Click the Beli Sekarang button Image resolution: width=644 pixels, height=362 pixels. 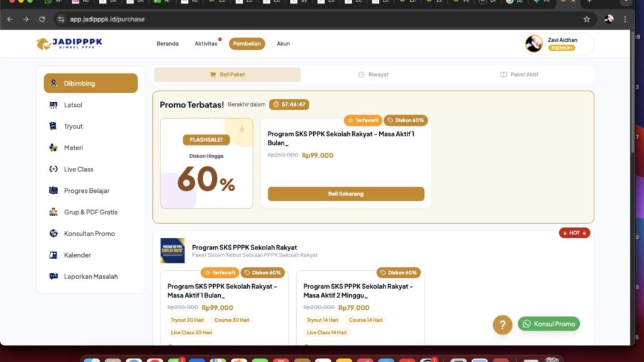point(346,194)
